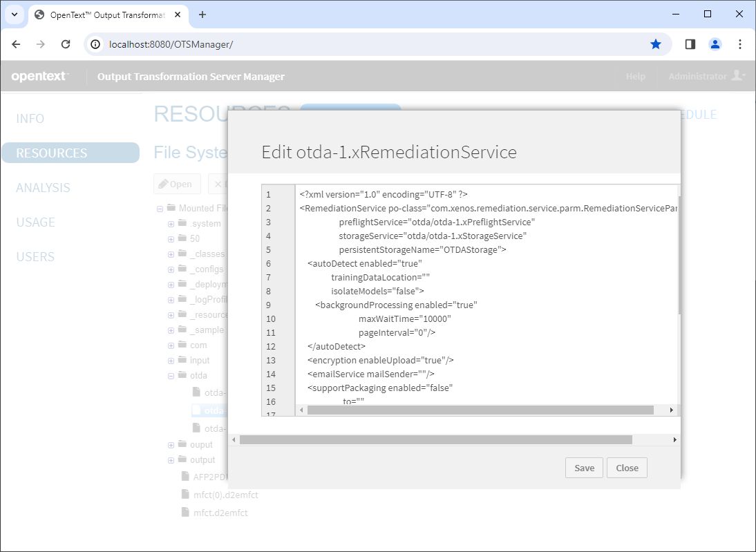Reload the page in browser

pyautogui.click(x=66, y=44)
